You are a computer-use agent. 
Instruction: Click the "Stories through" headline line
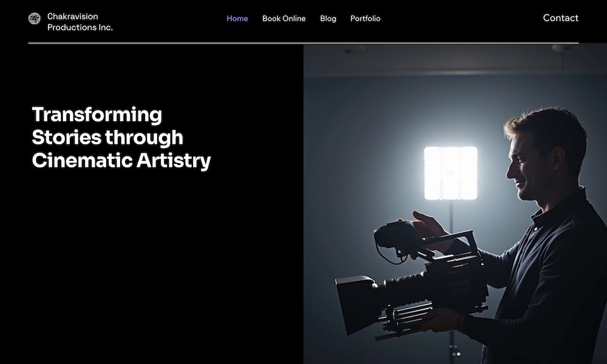click(107, 137)
